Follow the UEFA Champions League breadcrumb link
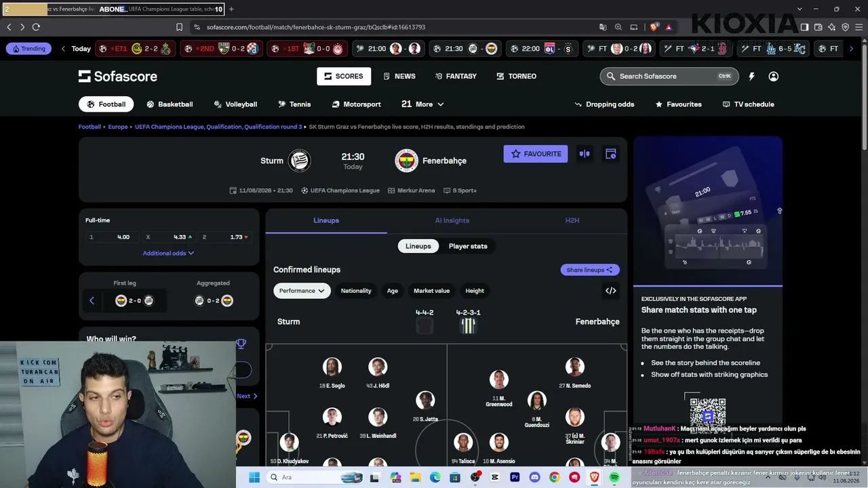This screenshot has height=488, width=868. (218, 127)
